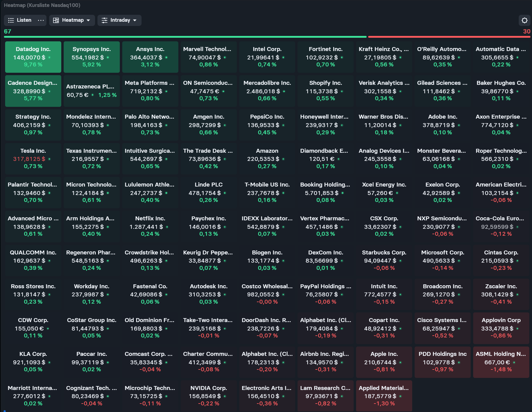Screen dimensions: 532x412
Task: Select the Costco Wholesal... tile
Action: pos(267,294)
